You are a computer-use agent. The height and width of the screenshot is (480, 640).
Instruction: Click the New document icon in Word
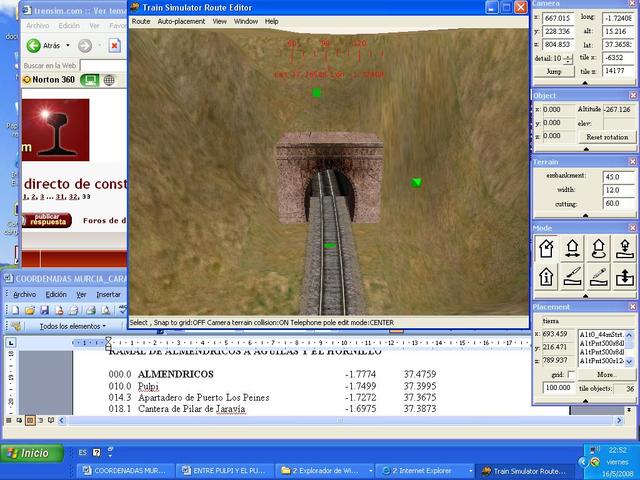pyautogui.click(x=14, y=310)
